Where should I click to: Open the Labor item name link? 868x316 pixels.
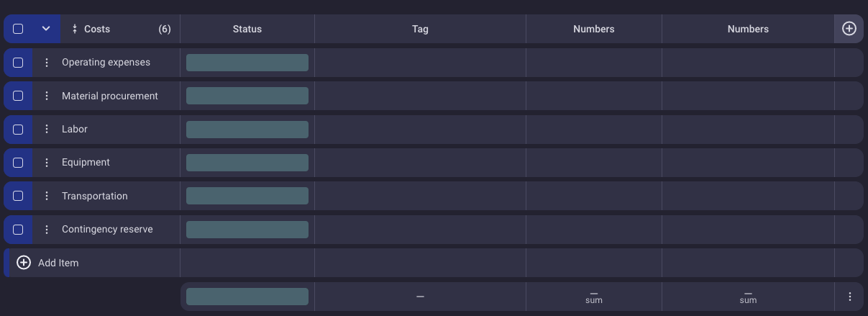pos(75,130)
